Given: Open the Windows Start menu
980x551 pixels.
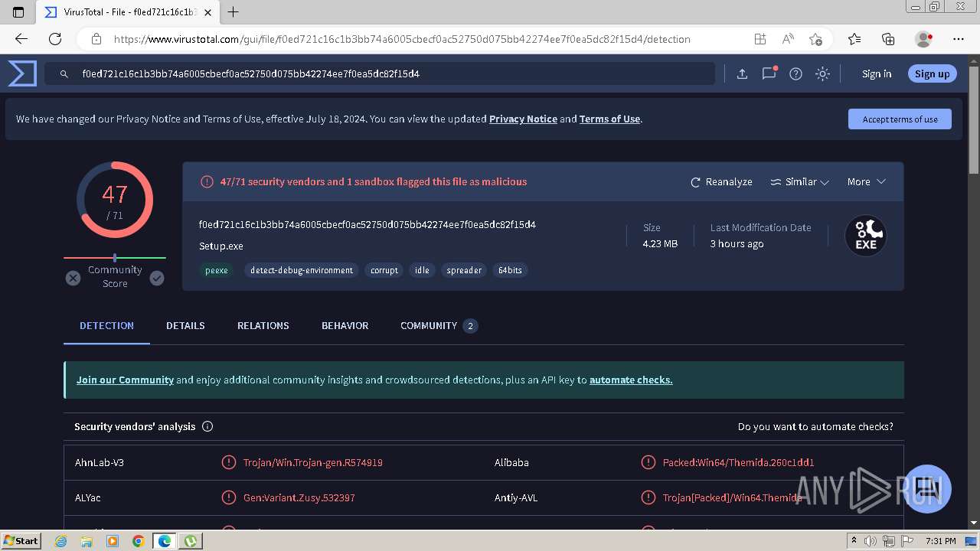Looking at the screenshot, I should 21,541.
